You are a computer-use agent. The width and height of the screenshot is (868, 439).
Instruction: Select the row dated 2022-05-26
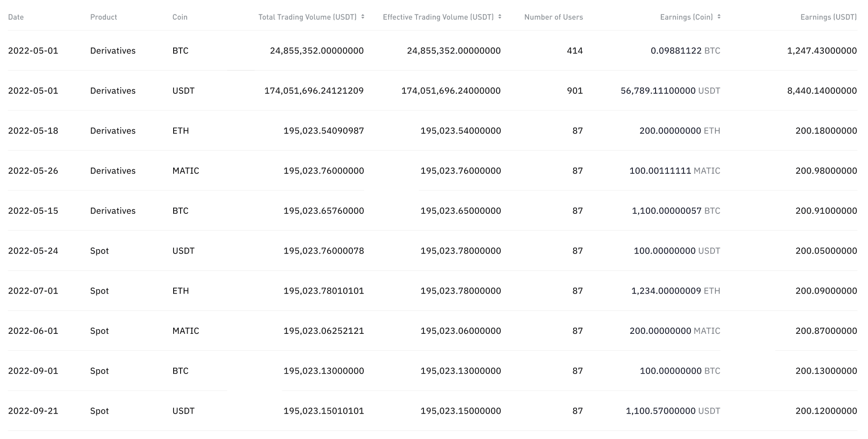coord(433,171)
